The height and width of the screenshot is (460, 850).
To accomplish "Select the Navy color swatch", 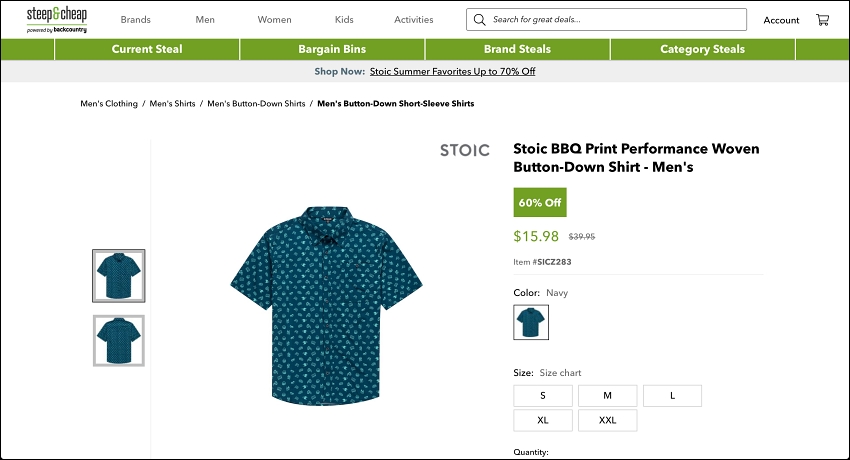I will 531,322.
